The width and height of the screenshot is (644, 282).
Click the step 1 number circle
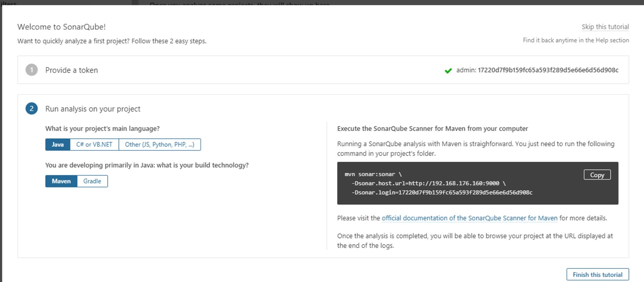point(31,70)
